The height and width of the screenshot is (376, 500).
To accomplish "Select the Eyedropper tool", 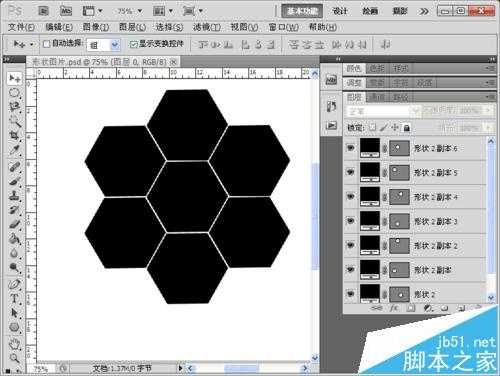I will [x=15, y=150].
